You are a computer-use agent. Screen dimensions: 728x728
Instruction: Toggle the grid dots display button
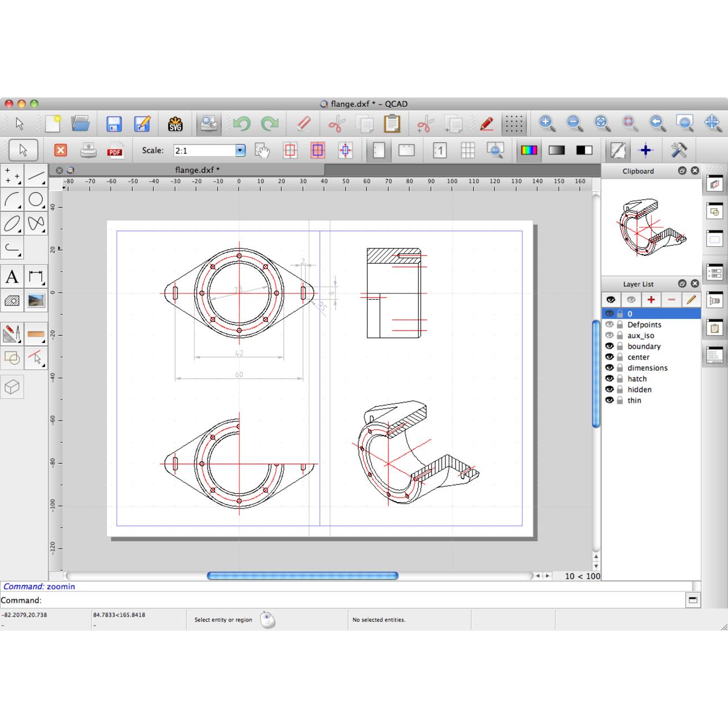click(x=514, y=123)
